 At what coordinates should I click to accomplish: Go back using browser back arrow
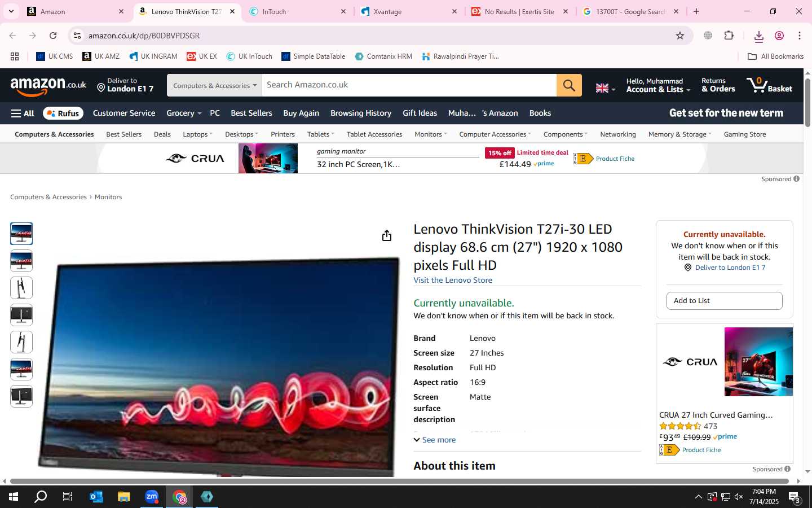click(x=12, y=36)
